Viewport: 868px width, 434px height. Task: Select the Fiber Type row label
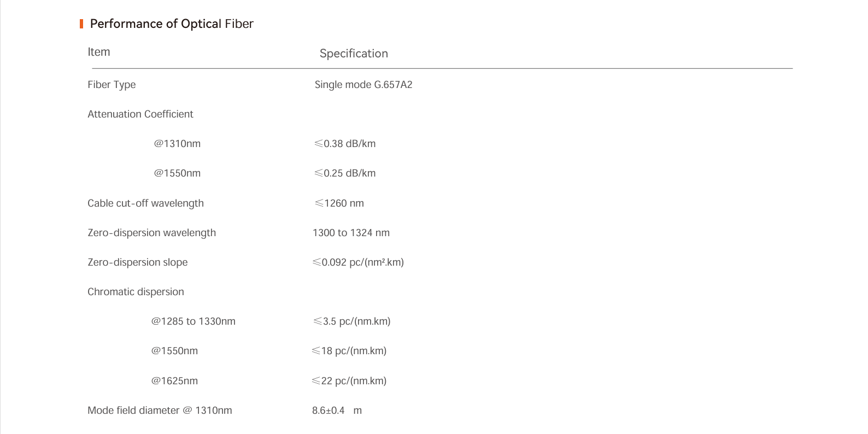(112, 85)
